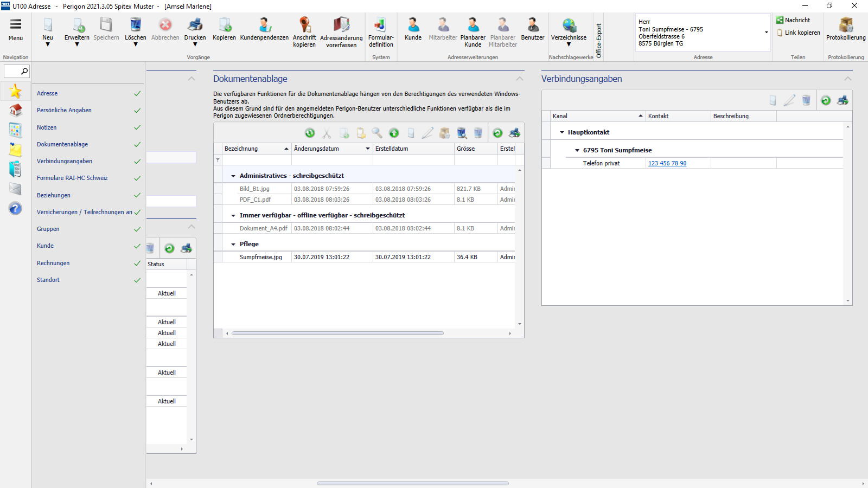
Task: Click the Drucken printer icon in ribbon
Action: point(195,25)
